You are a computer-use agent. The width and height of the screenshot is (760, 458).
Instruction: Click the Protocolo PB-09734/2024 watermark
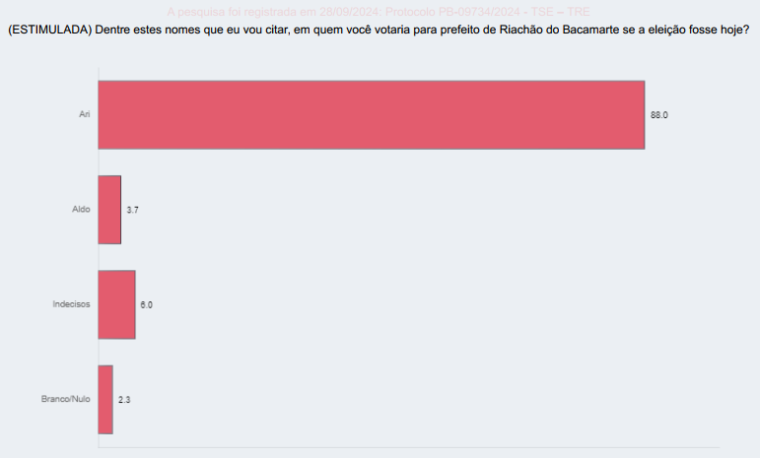tap(452, 12)
